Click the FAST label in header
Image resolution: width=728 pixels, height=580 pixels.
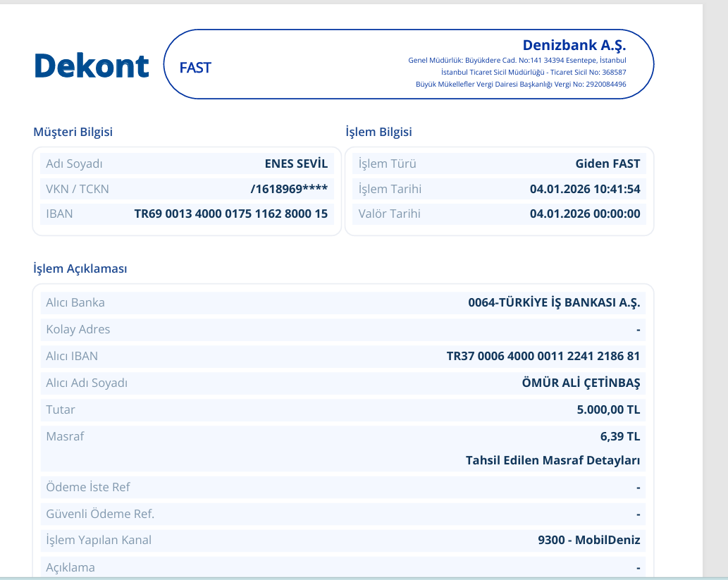click(195, 68)
